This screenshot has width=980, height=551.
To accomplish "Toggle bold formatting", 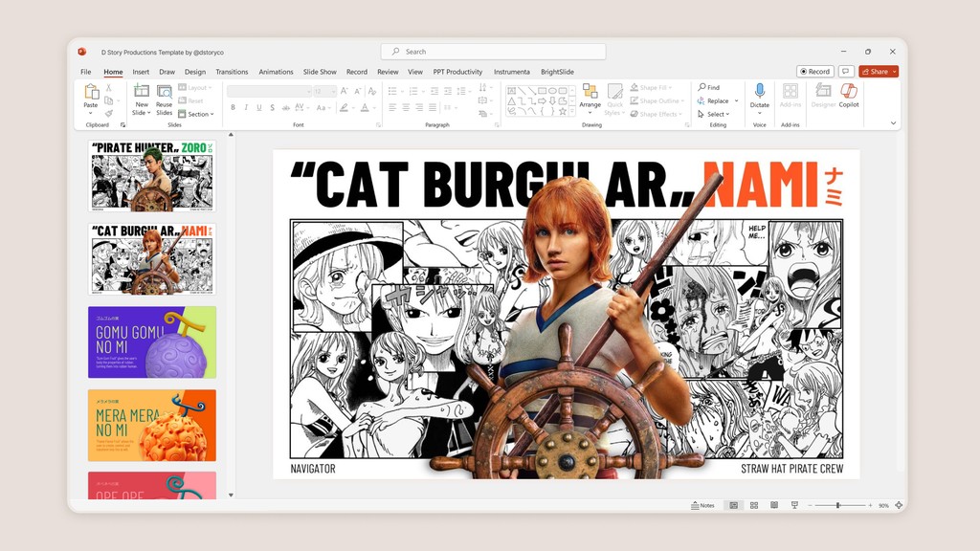I will pyautogui.click(x=234, y=107).
